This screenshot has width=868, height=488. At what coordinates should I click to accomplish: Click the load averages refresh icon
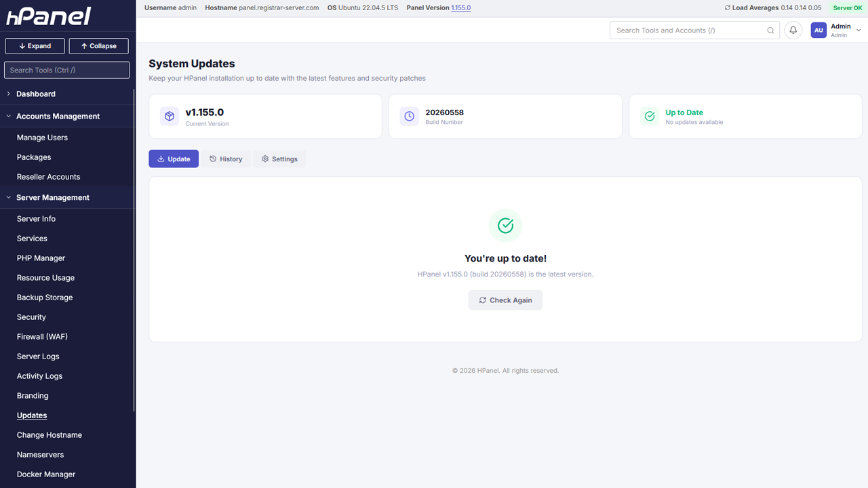[x=728, y=8]
